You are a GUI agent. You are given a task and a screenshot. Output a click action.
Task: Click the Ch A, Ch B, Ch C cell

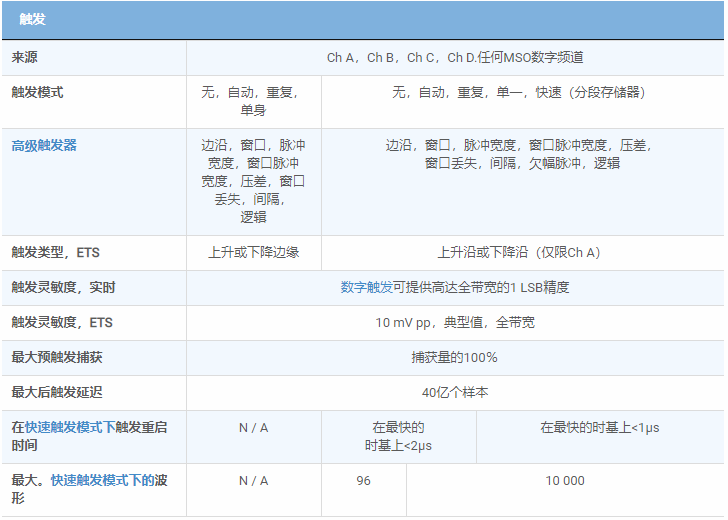(x=455, y=58)
